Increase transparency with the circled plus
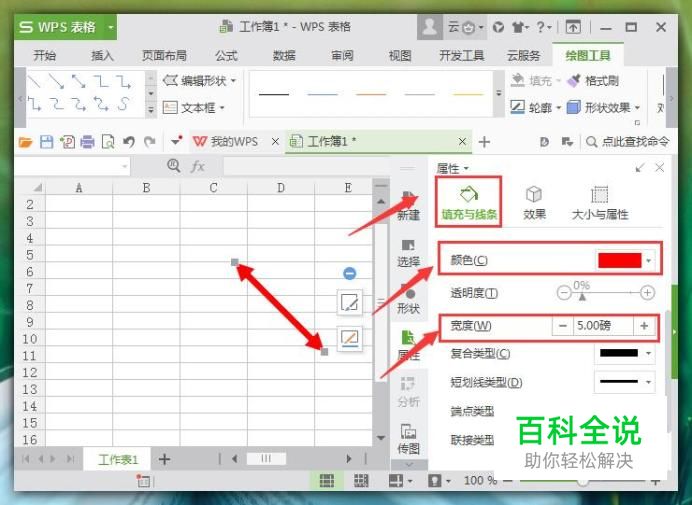The height and width of the screenshot is (505, 692). [x=647, y=292]
